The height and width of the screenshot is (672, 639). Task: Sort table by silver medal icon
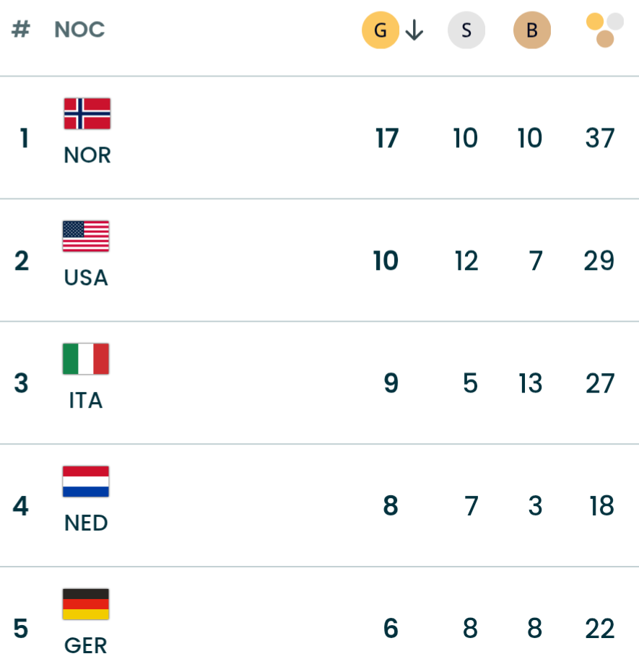coord(466,30)
